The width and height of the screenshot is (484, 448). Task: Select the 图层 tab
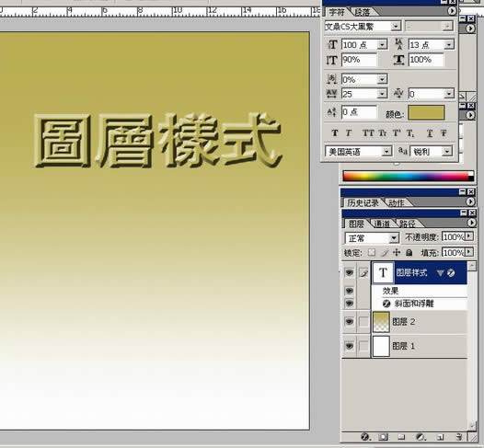point(356,224)
